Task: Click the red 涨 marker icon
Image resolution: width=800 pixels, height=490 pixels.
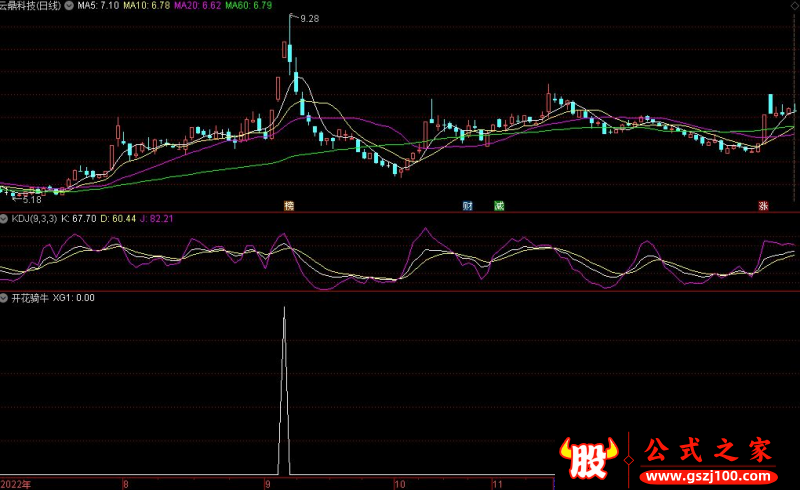Action: click(763, 207)
